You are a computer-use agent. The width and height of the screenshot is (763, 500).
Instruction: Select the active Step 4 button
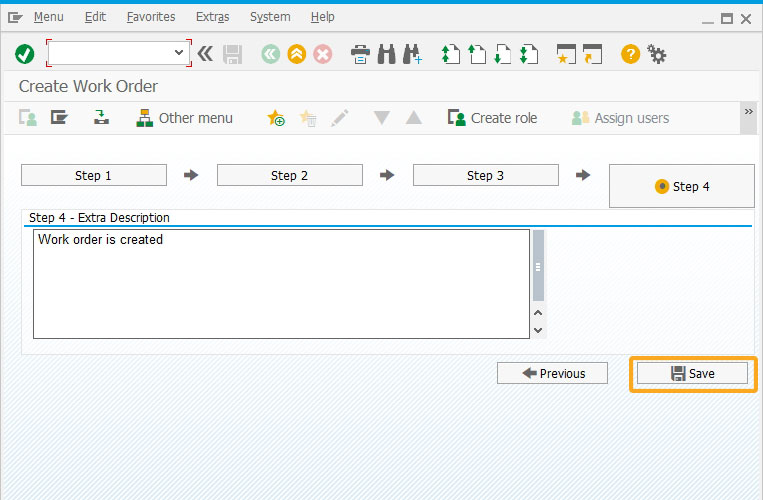[682, 186]
